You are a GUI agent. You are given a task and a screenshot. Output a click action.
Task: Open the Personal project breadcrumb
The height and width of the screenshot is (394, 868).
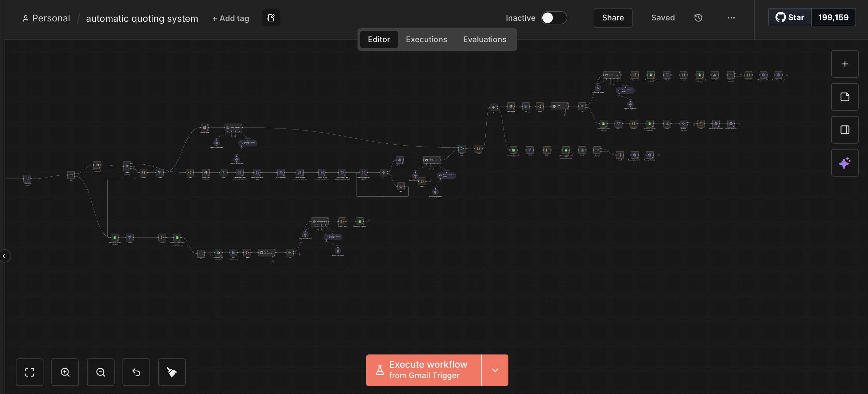click(x=46, y=18)
